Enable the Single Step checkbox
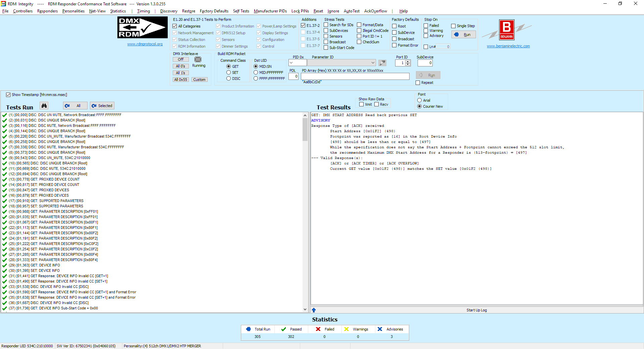Viewport: 644px width, 349px height. tap(453, 26)
